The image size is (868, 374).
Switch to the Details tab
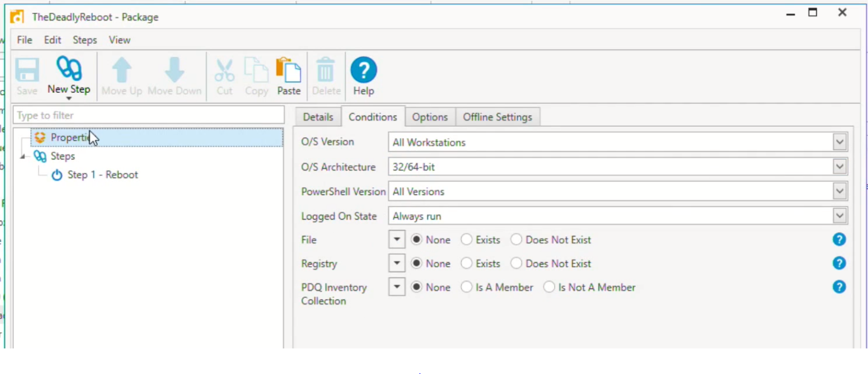coord(318,117)
